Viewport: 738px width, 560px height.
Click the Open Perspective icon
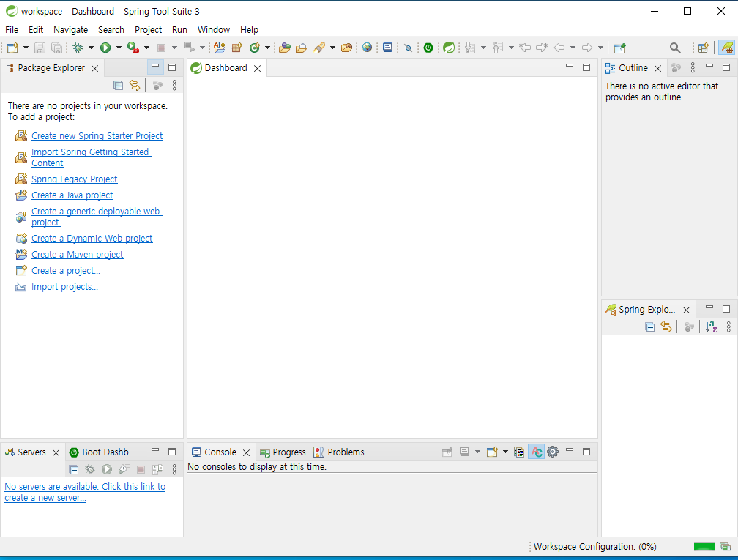(703, 48)
